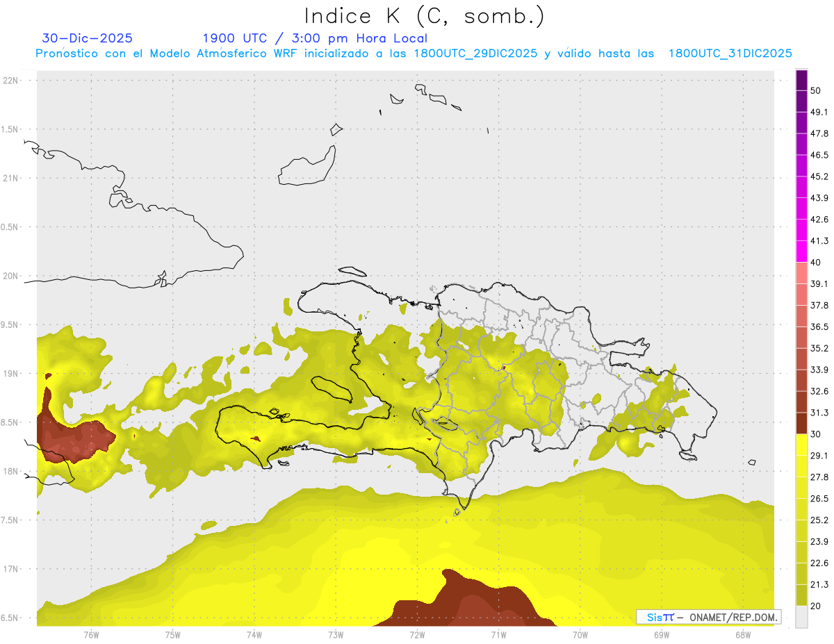Select the initialization timestamp '1800UTC_29DIC2025'
834x644 pixels.
[475, 53]
